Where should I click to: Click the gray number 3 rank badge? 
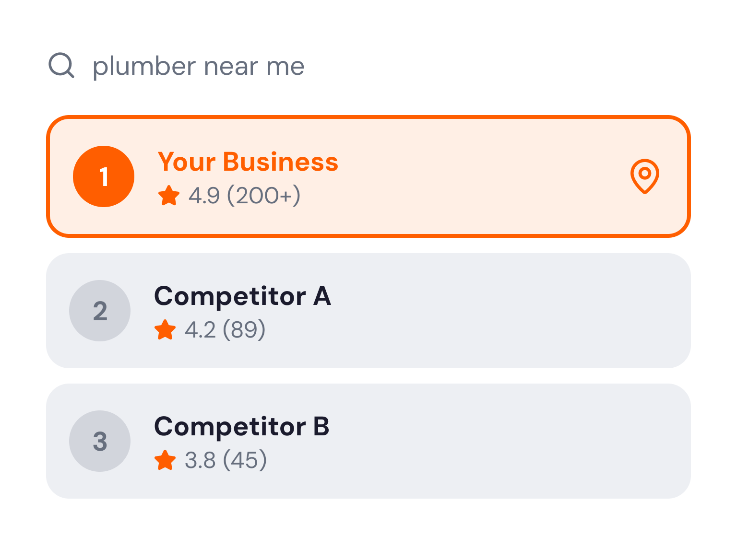[100, 441]
